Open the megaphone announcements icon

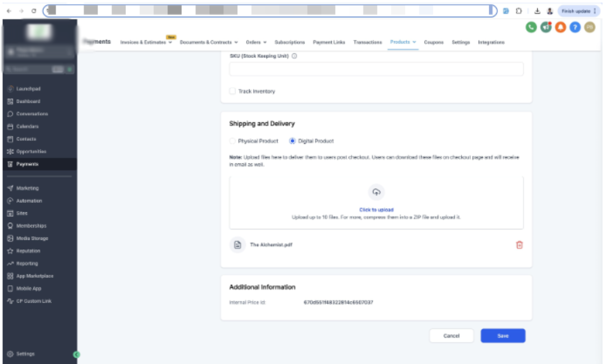546,28
